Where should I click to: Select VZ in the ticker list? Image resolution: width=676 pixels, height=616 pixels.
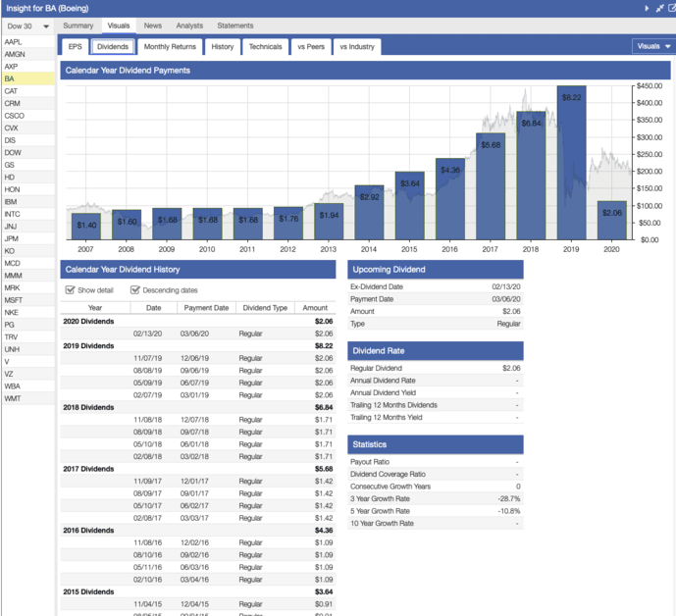[x=28, y=374]
